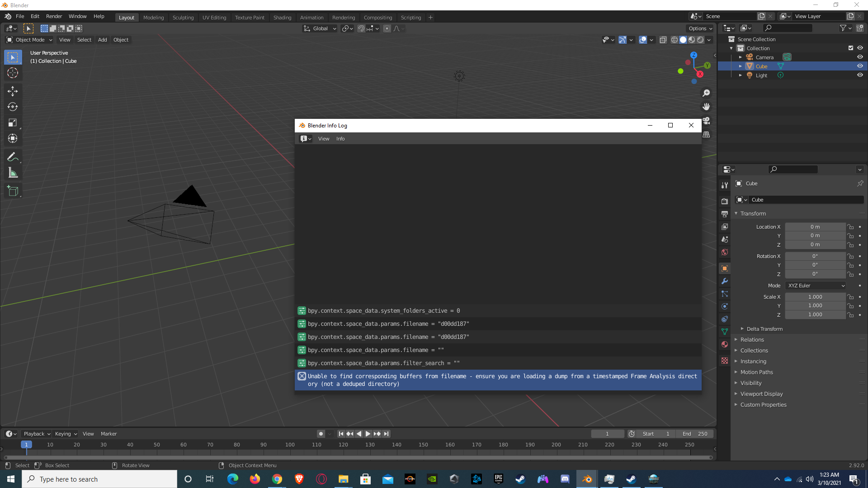
Task: Hide the Camera in the outliner
Action: point(860,57)
